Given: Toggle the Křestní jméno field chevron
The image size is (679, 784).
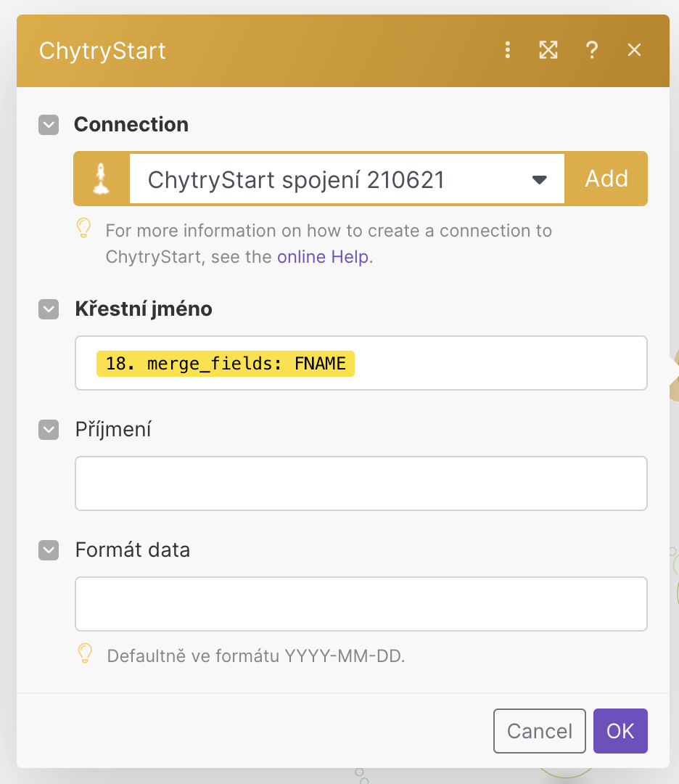Looking at the screenshot, I should (49, 309).
